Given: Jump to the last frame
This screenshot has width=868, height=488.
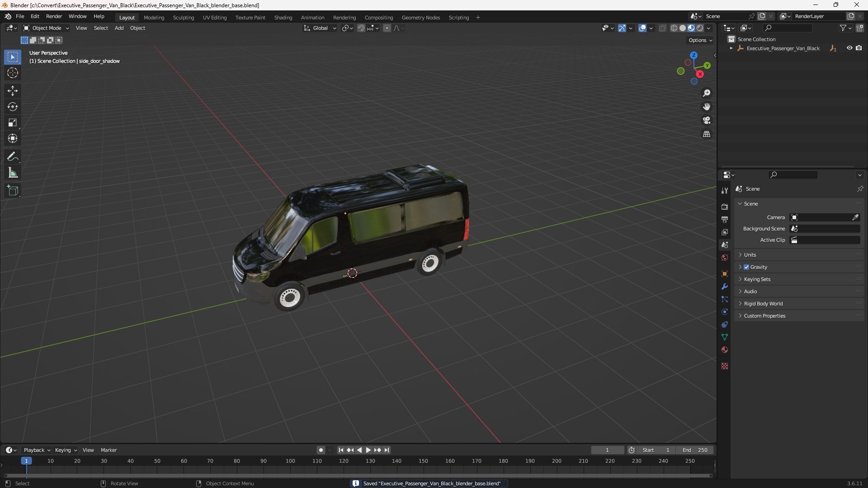Looking at the screenshot, I should [x=387, y=450].
